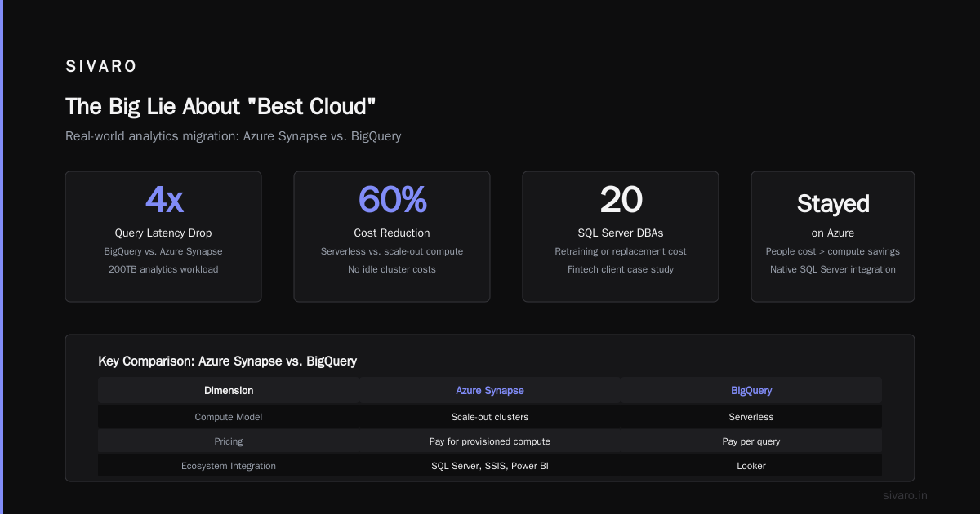Click the Query Latency Drop label
Image resolution: width=980 pixels, height=514 pixels.
tap(163, 233)
